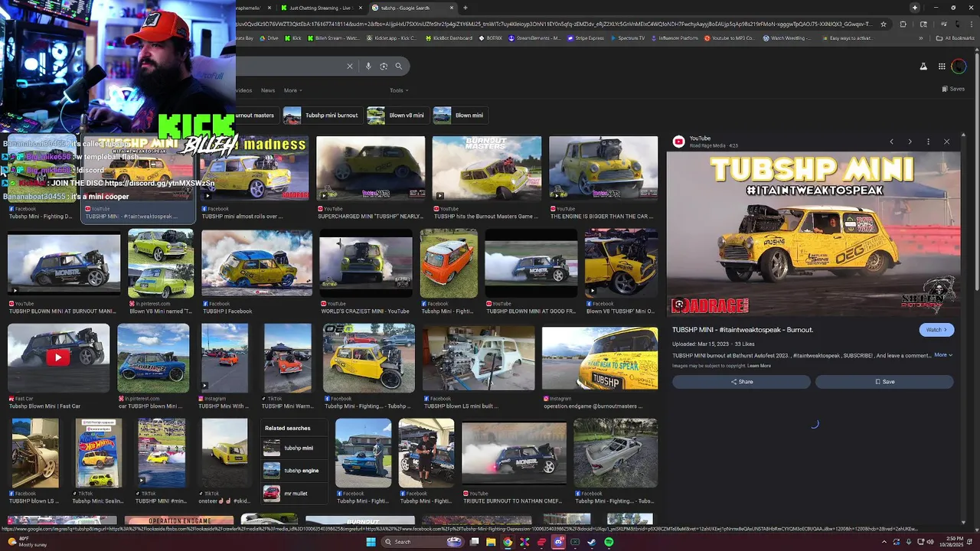Image resolution: width=980 pixels, height=551 pixels.
Task: Clear the Google search box text
Action: tap(350, 67)
